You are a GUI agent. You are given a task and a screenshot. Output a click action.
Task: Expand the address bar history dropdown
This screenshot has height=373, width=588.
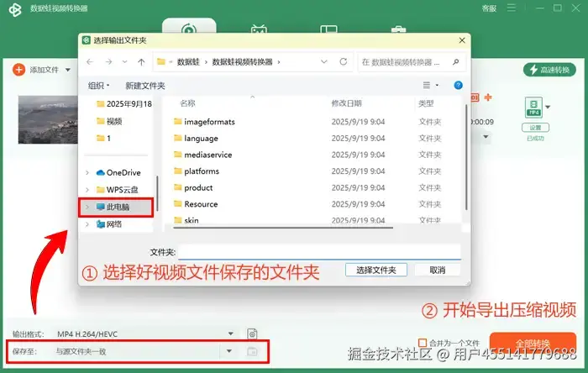coord(324,62)
